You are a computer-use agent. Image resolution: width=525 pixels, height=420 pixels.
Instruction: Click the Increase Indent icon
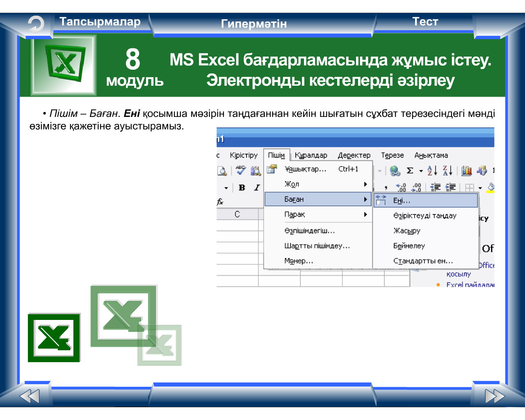click(450, 188)
